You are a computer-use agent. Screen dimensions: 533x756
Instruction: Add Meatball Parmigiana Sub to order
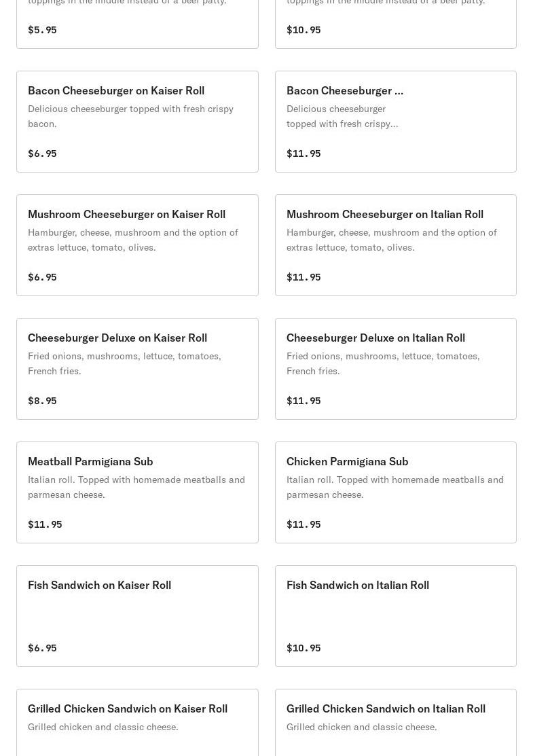(137, 492)
